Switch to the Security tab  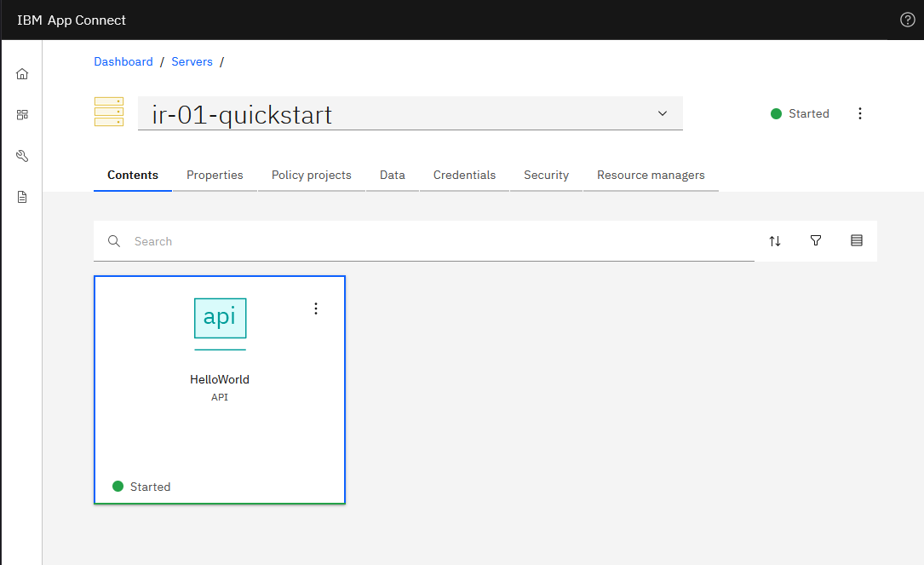tap(546, 176)
